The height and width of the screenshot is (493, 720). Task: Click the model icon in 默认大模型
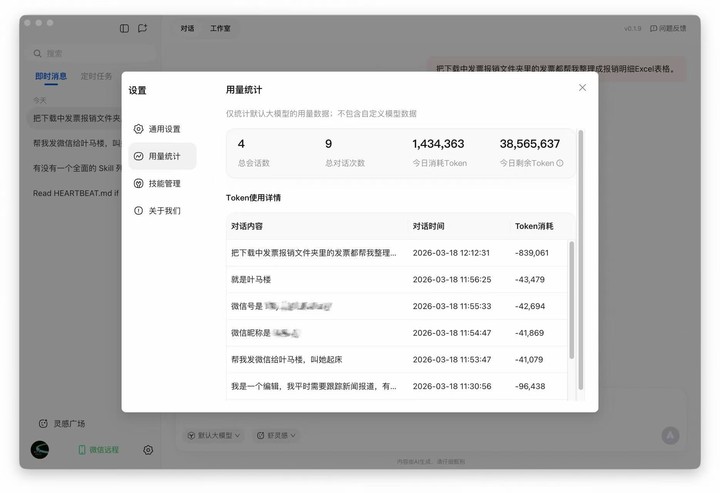[x=191, y=435]
